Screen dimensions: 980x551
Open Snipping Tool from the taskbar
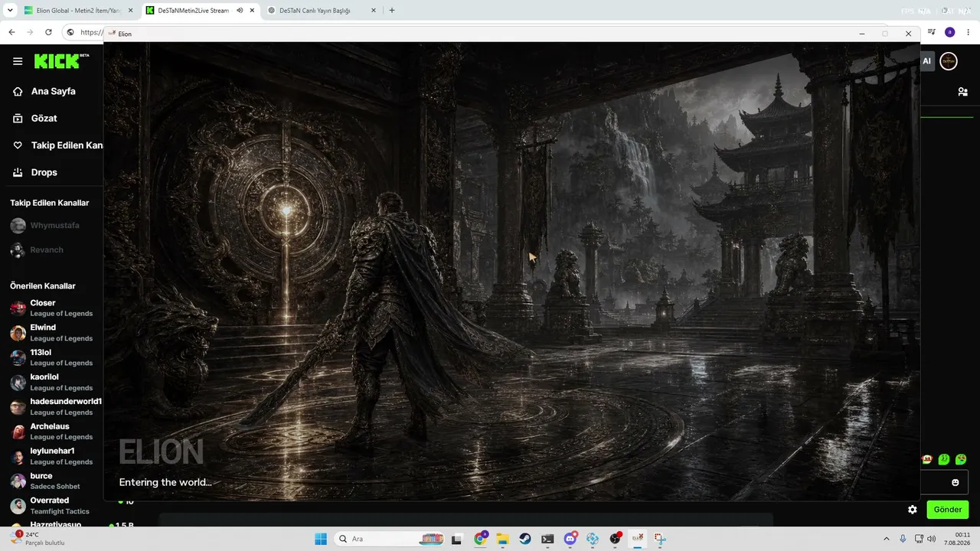(x=660, y=539)
